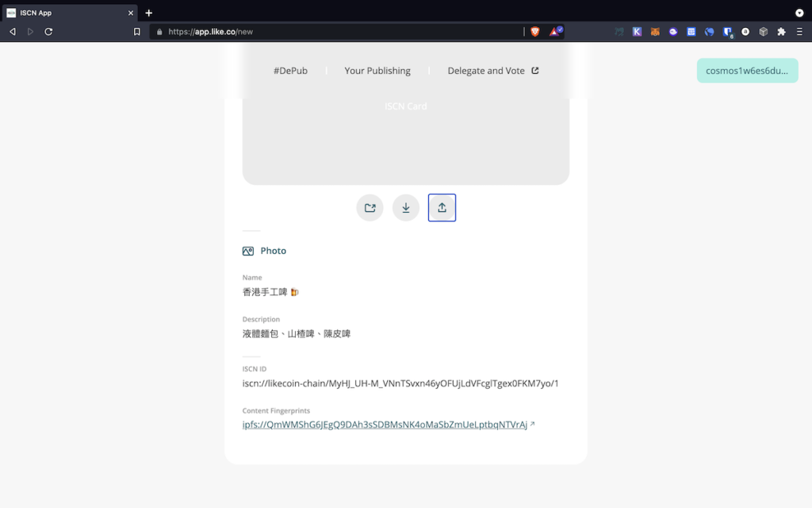Viewport: 812px width, 508px height.
Task: Open the ipfs content fingerprint link
Action: (x=386, y=424)
